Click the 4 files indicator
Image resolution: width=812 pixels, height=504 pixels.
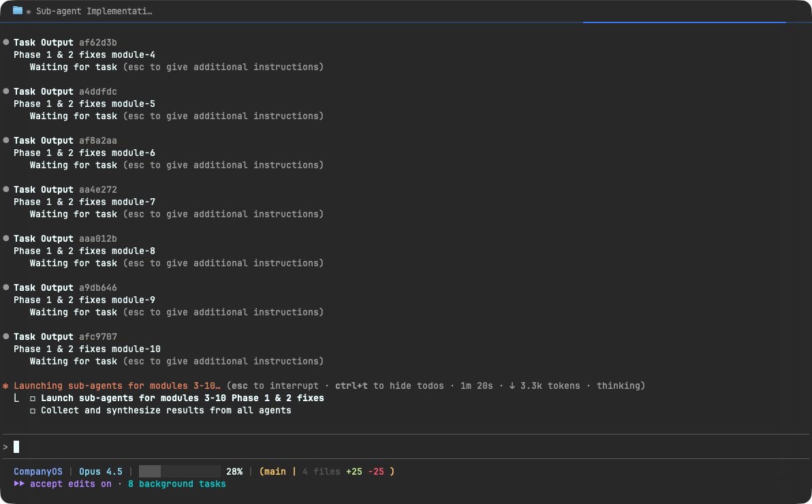[x=321, y=471]
